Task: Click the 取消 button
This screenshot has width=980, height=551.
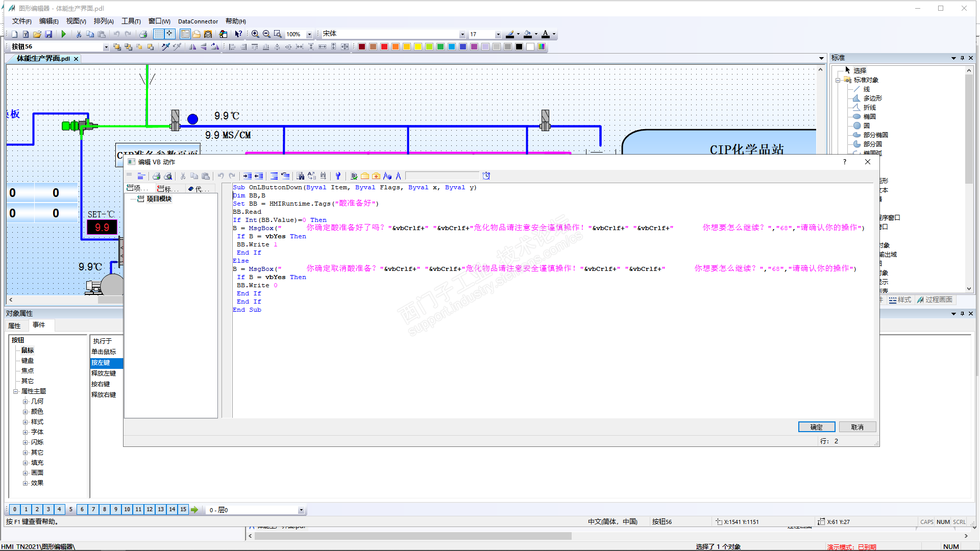Action: (857, 427)
